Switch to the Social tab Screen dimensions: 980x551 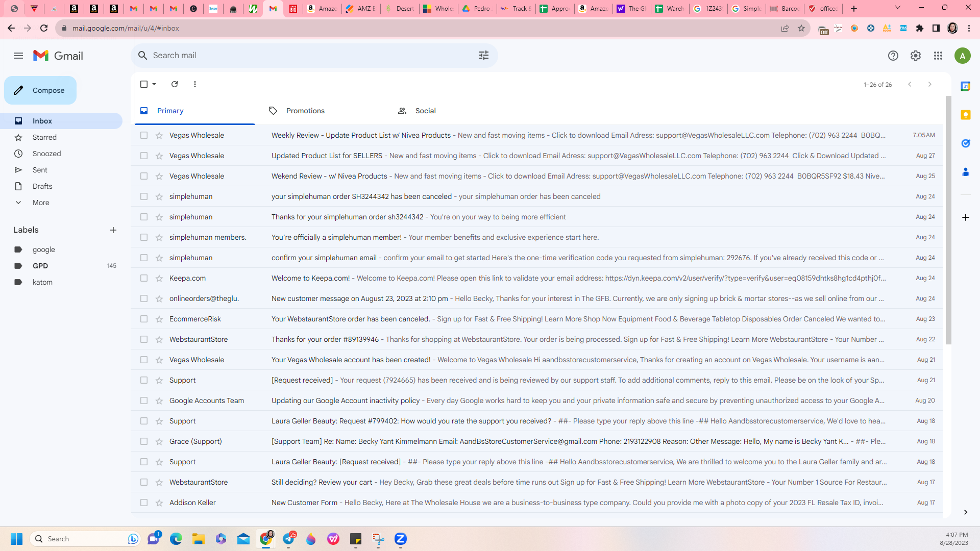(x=453, y=111)
